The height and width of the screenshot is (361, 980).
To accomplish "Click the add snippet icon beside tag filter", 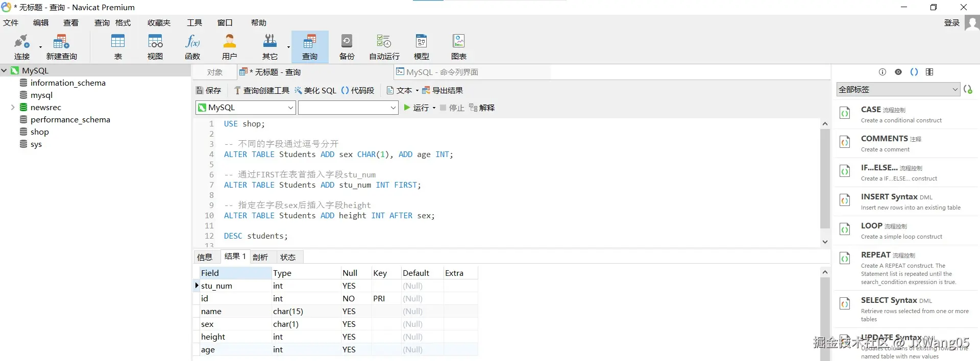I will [968, 89].
